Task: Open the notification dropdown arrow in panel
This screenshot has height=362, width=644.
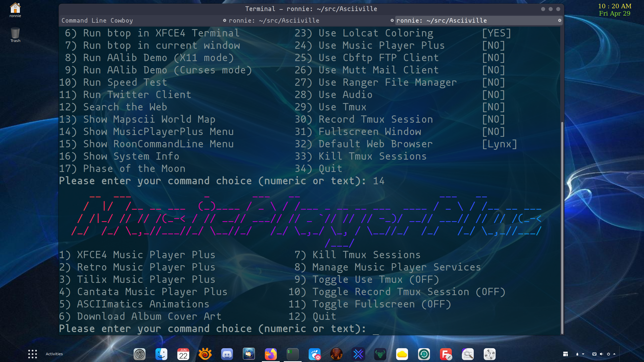Action: pos(583,354)
